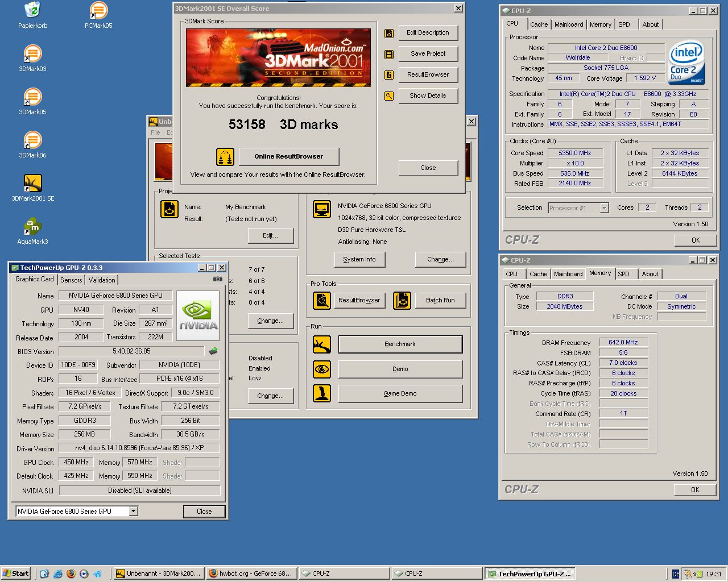Click the Edit... project button
Viewport: 728px width, 582px height.
click(x=271, y=235)
